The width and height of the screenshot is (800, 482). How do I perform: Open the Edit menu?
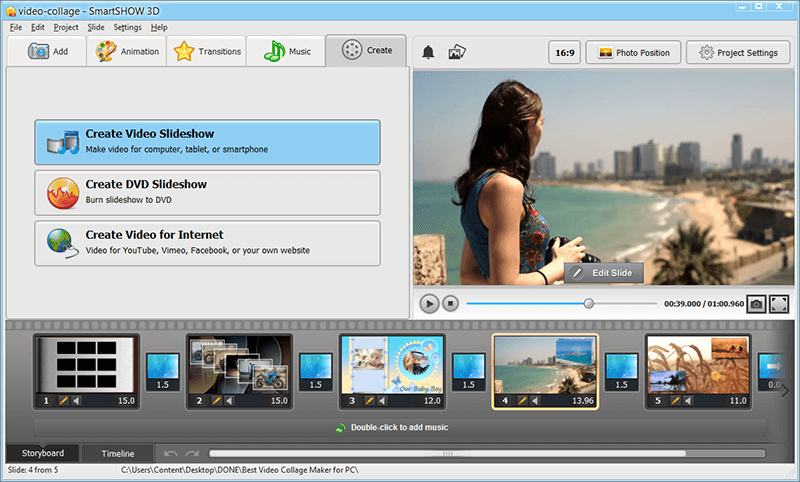point(38,27)
